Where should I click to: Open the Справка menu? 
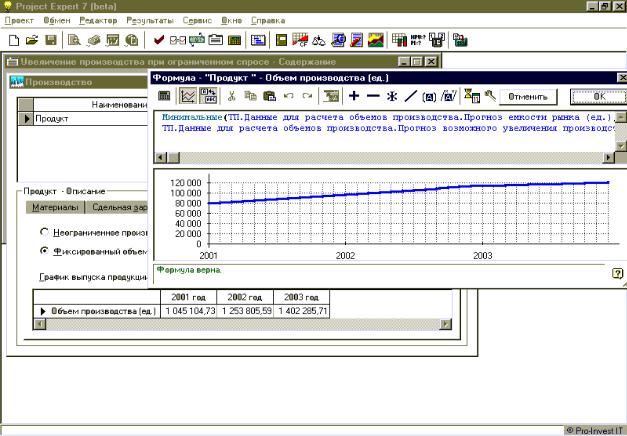tap(268, 20)
